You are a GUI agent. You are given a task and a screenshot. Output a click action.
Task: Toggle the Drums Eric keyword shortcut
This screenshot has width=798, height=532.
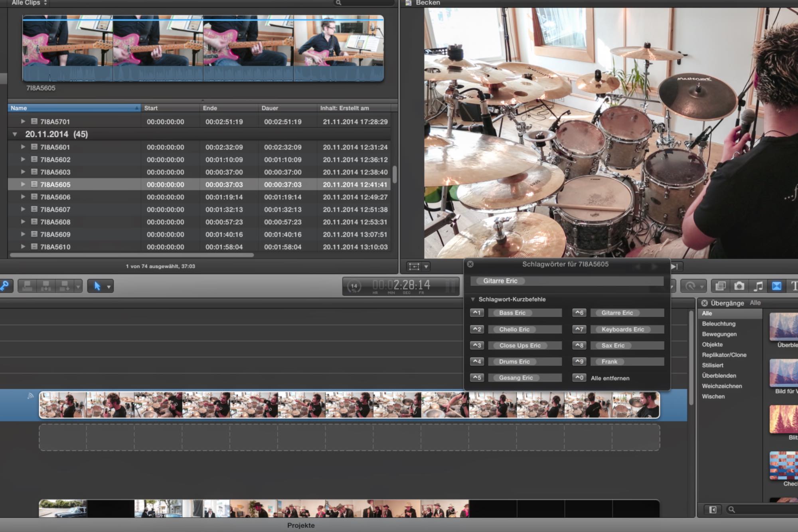click(514, 361)
